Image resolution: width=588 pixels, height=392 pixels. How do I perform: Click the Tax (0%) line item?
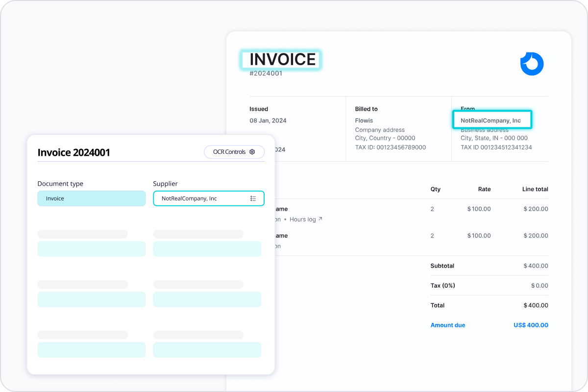(442, 285)
